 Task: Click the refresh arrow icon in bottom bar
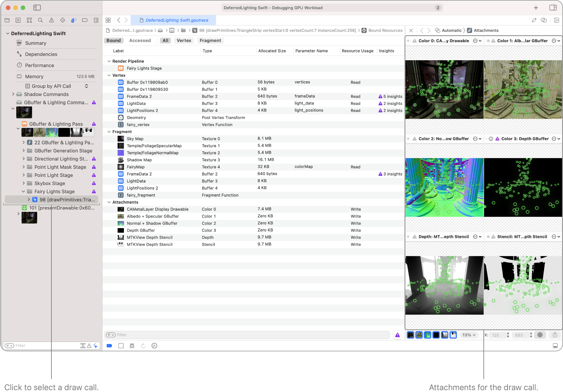pos(143,346)
